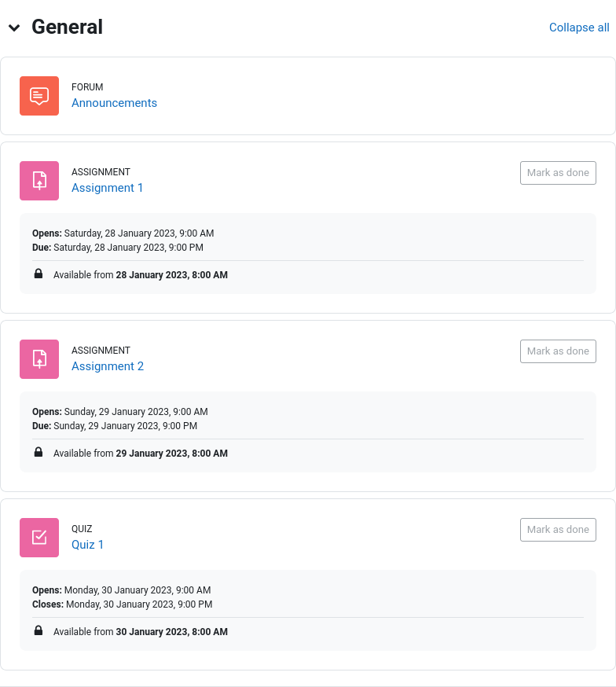Click the orange Announcements forum icon
Screen dimensions: 616x687
39,96
